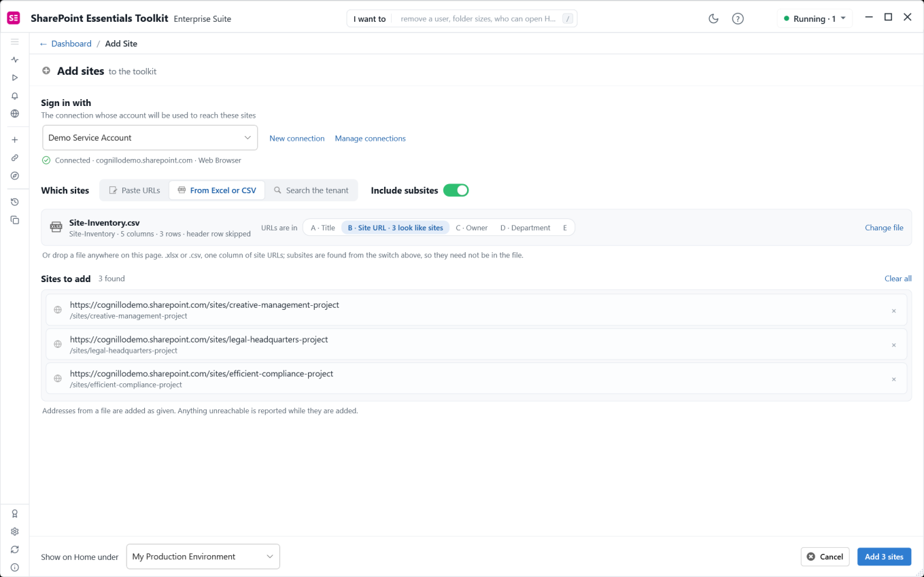Click the slash shortcut badge in search
Viewport: 924px width, 577px height.
point(568,19)
